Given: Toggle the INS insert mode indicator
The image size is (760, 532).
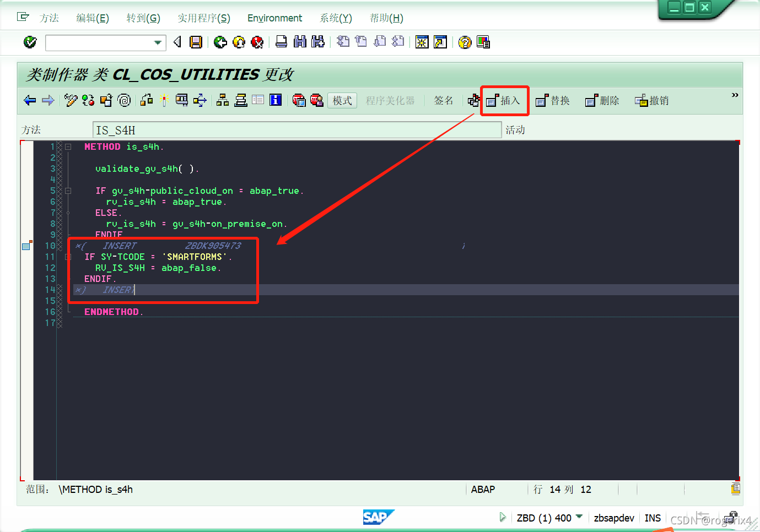Looking at the screenshot, I should click(x=653, y=518).
